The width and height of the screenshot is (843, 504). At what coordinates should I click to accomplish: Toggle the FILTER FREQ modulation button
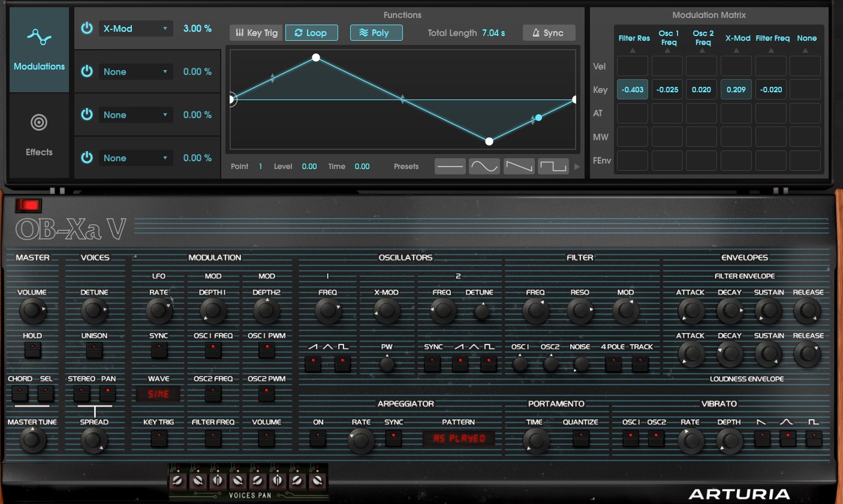(213, 439)
